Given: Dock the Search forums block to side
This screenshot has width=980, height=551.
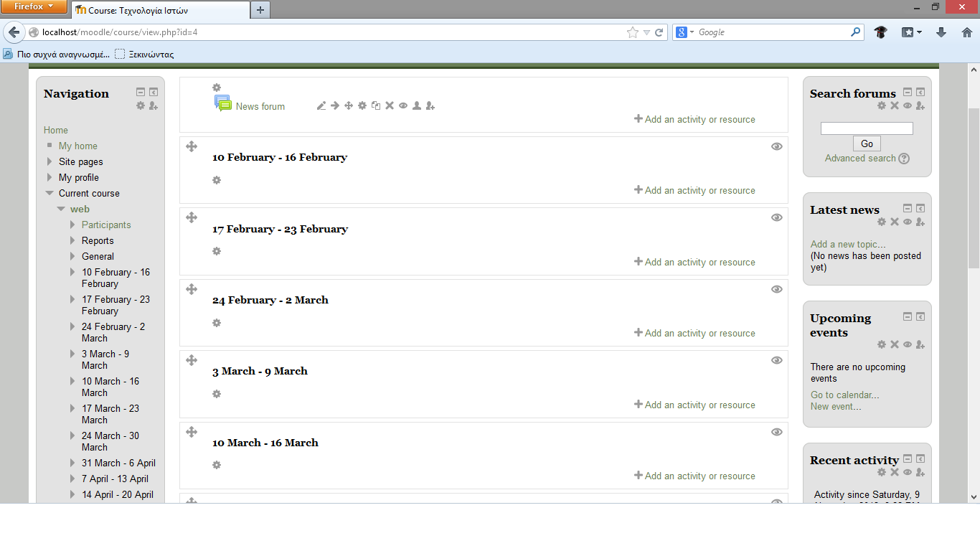Looking at the screenshot, I should tap(920, 92).
